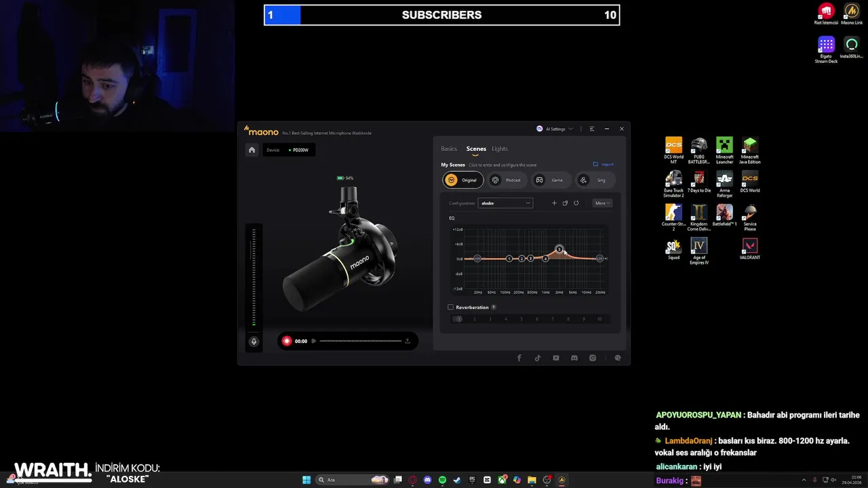This screenshot has height=488, width=868.
Task: Open the Maono Instagram icon
Action: coord(593,358)
